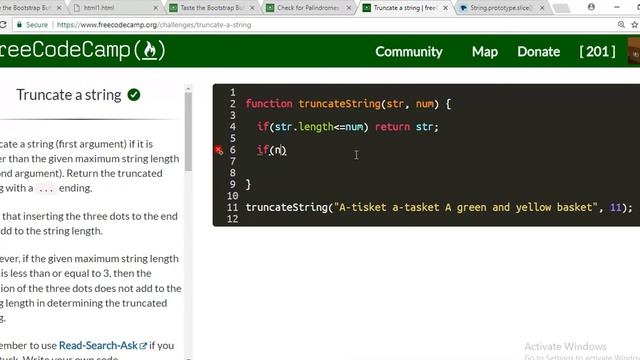Viewport: 640px width, 360px height.
Task: Open the Donate nav link
Action: click(538, 52)
